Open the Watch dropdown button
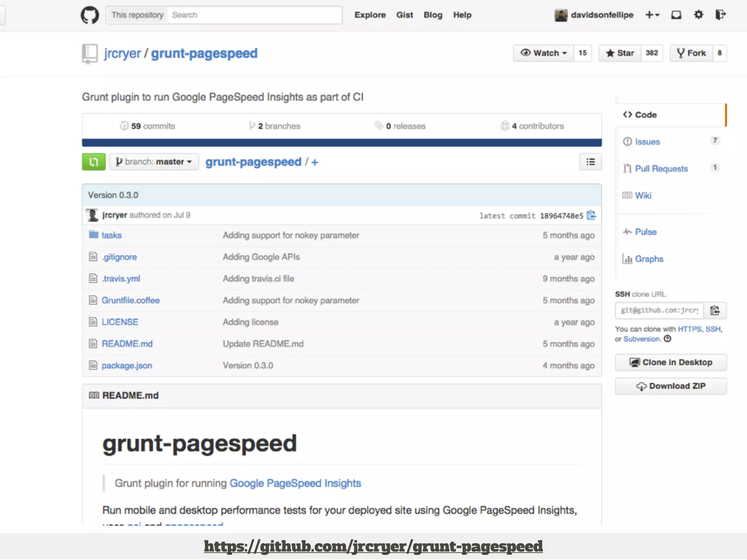Viewport: 747px width, 560px height. click(x=543, y=53)
